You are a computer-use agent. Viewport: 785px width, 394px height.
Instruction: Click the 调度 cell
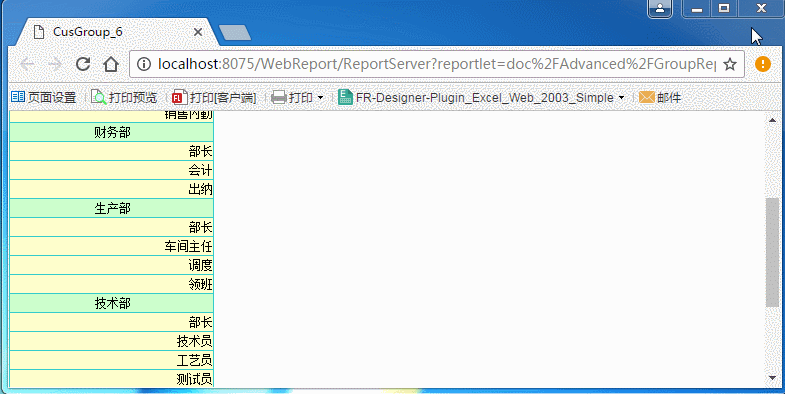click(x=112, y=265)
